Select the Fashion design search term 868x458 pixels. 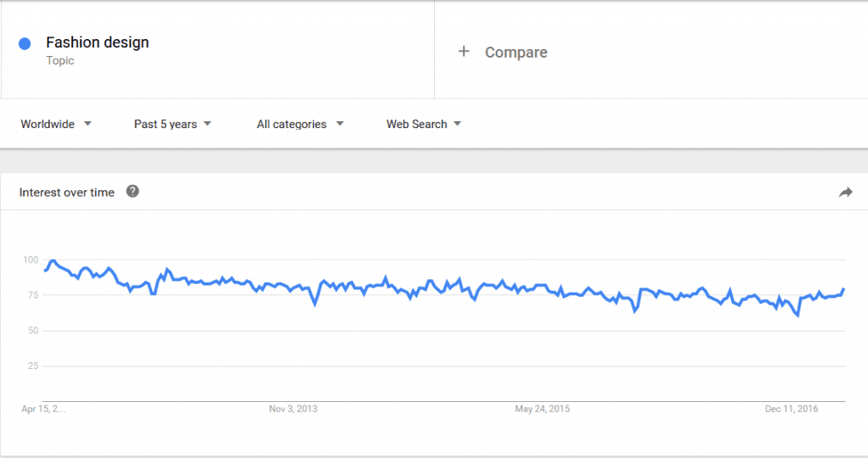(x=97, y=42)
